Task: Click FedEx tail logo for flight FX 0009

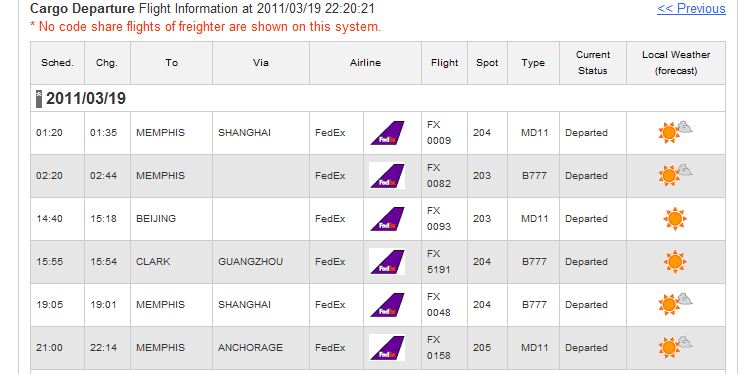Action: point(387,133)
